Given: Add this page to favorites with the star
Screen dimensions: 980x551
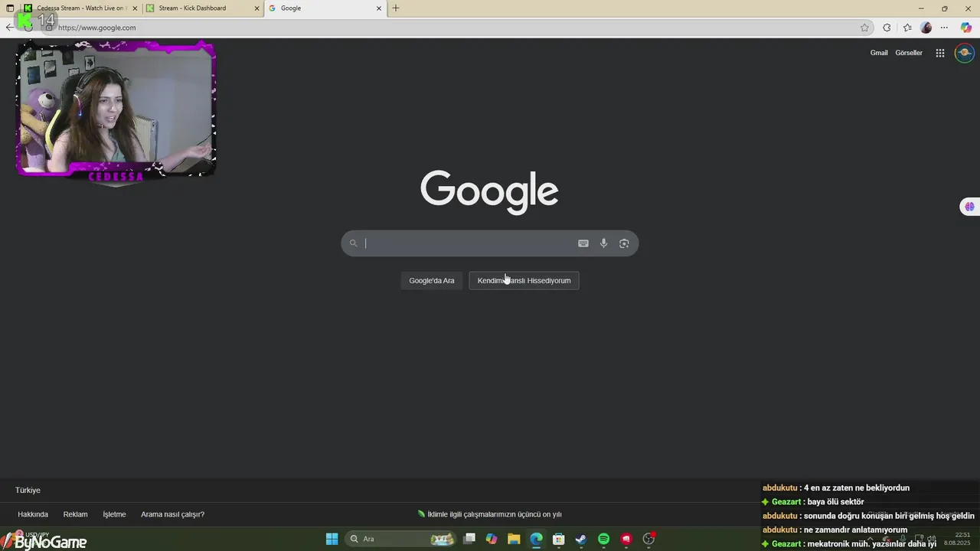Looking at the screenshot, I should click(x=865, y=28).
